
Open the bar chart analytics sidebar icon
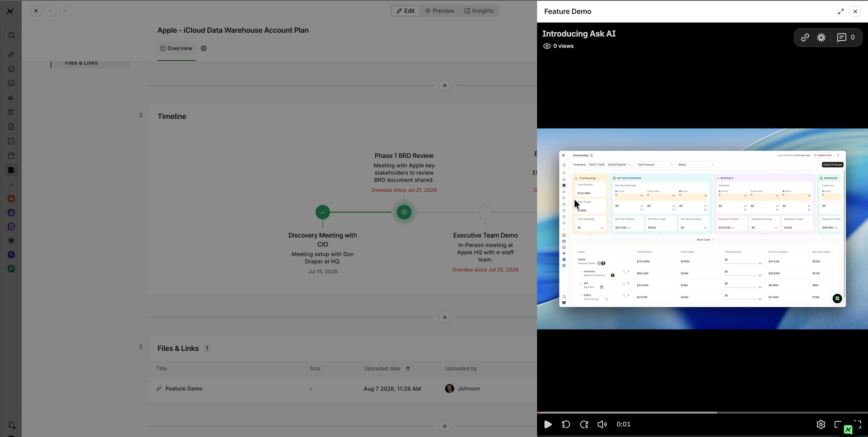click(x=11, y=98)
